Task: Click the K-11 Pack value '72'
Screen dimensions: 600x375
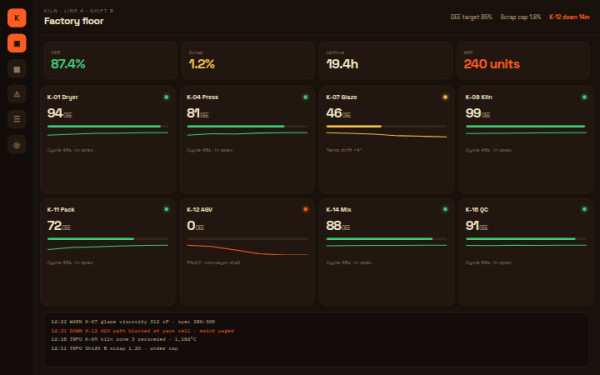Action: 54,226
